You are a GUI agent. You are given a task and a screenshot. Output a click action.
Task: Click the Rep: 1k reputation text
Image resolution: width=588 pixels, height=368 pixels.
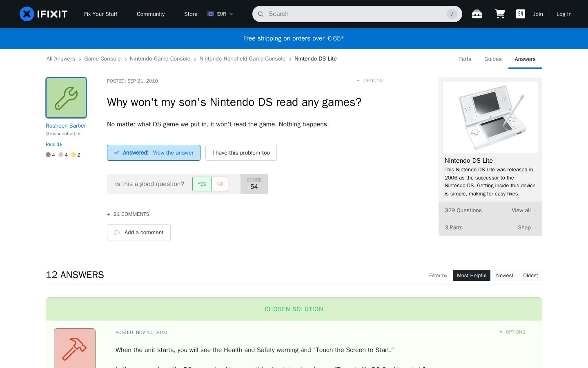click(x=54, y=144)
